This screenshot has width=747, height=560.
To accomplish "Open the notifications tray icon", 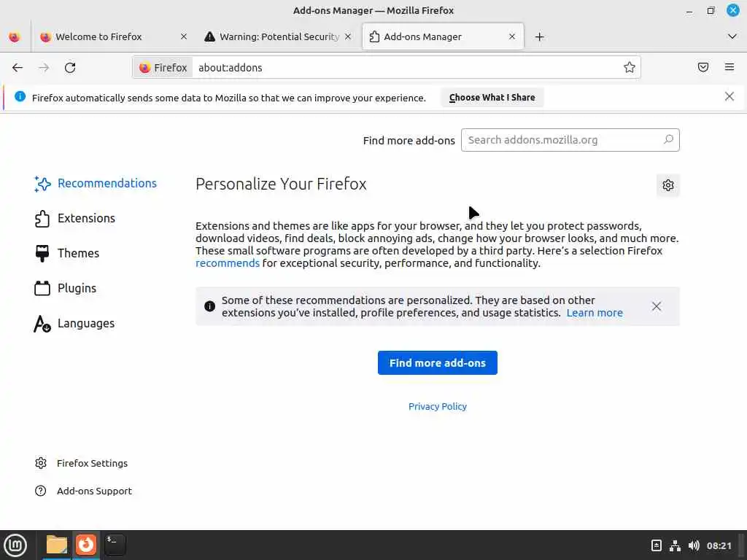I will 656,545.
